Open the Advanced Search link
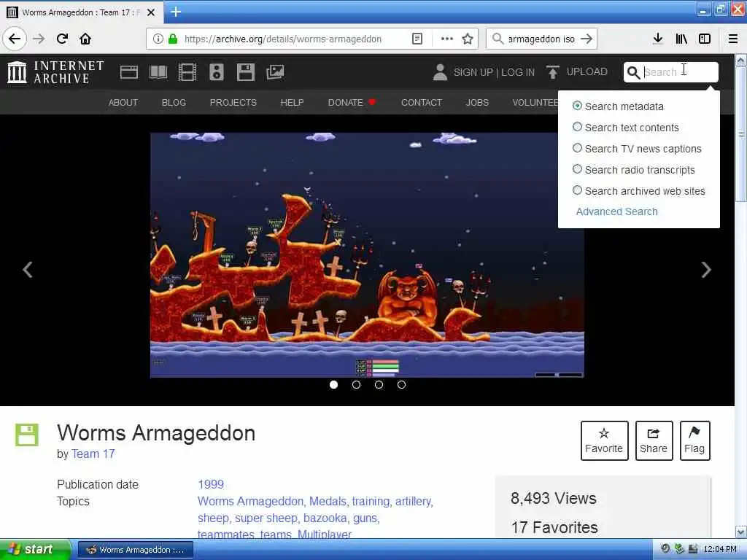The image size is (747, 560). (616, 211)
